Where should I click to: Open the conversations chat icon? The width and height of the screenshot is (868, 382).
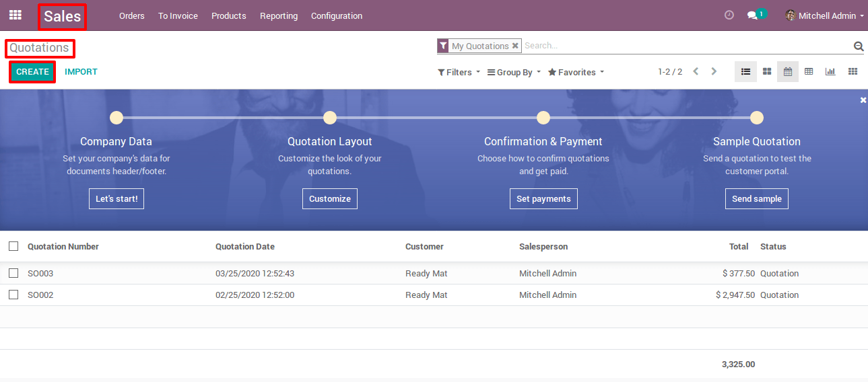[x=753, y=15]
